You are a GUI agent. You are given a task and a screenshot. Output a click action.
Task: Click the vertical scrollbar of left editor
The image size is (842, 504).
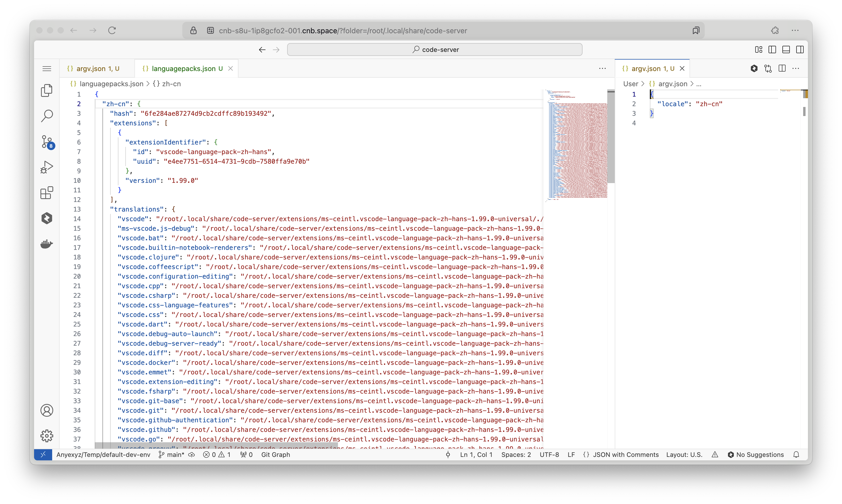(x=611, y=137)
